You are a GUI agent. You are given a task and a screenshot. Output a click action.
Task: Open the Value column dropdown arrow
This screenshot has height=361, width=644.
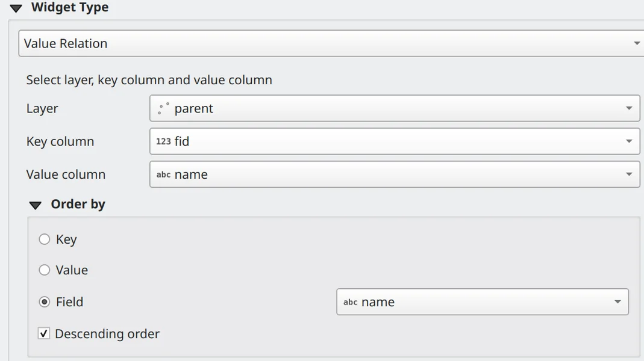tap(628, 174)
